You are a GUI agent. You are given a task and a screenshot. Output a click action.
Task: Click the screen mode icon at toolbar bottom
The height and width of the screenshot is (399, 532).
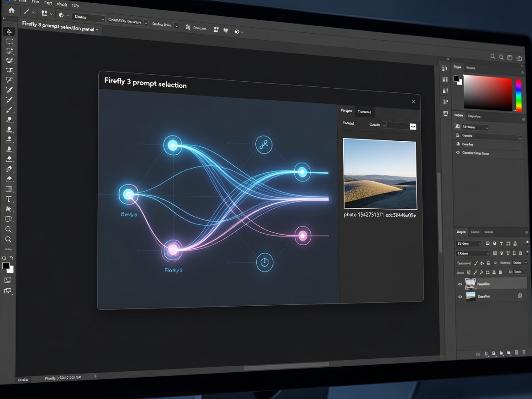[x=7, y=290]
